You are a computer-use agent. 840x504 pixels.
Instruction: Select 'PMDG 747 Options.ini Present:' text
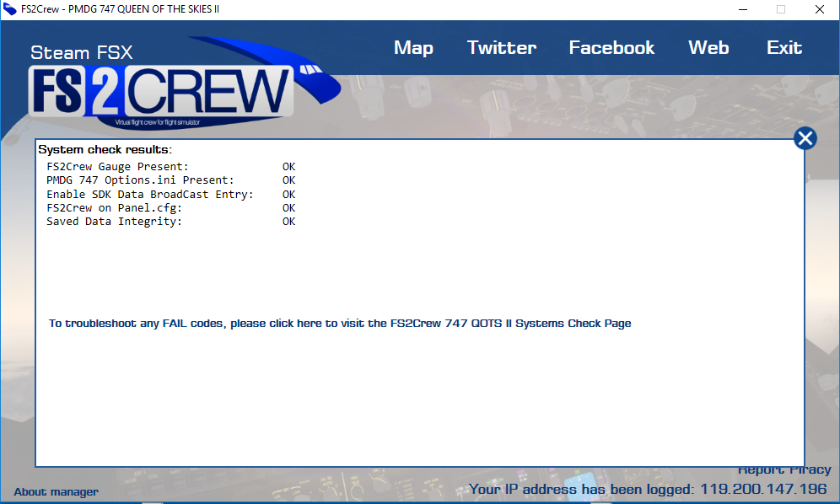pos(140,180)
